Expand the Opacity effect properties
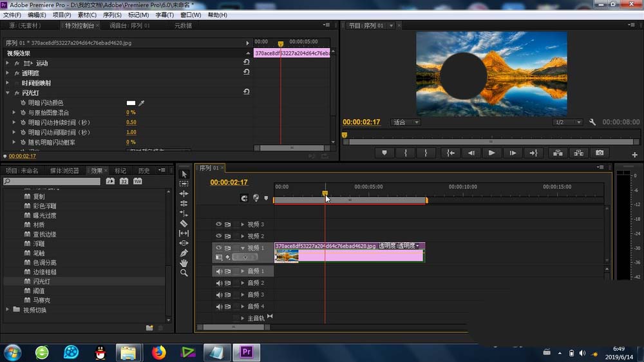Screen dimensions: 644x362 click(7, 73)
